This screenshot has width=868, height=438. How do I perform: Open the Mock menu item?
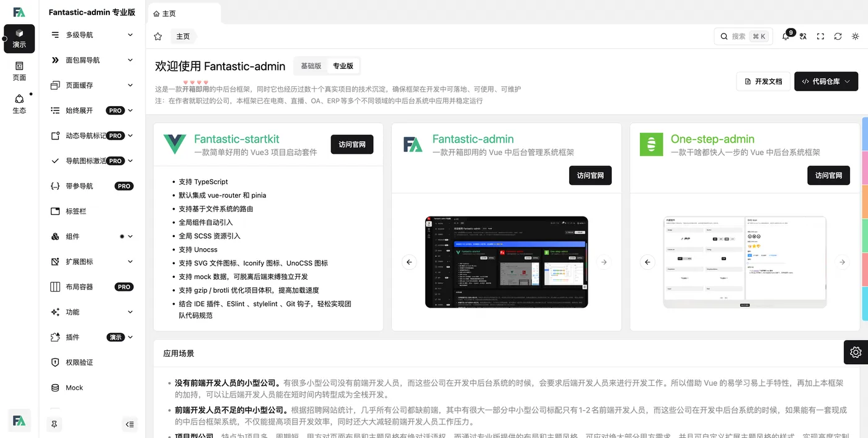92,388
